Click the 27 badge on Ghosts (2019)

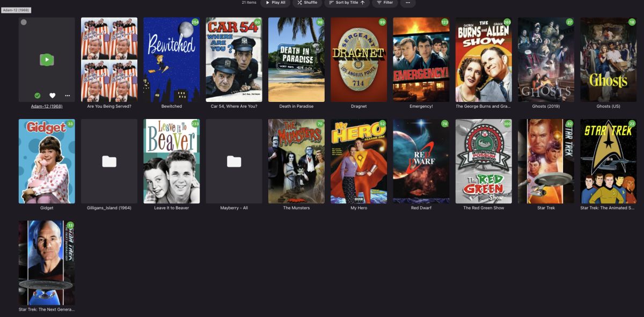tap(569, 22)
